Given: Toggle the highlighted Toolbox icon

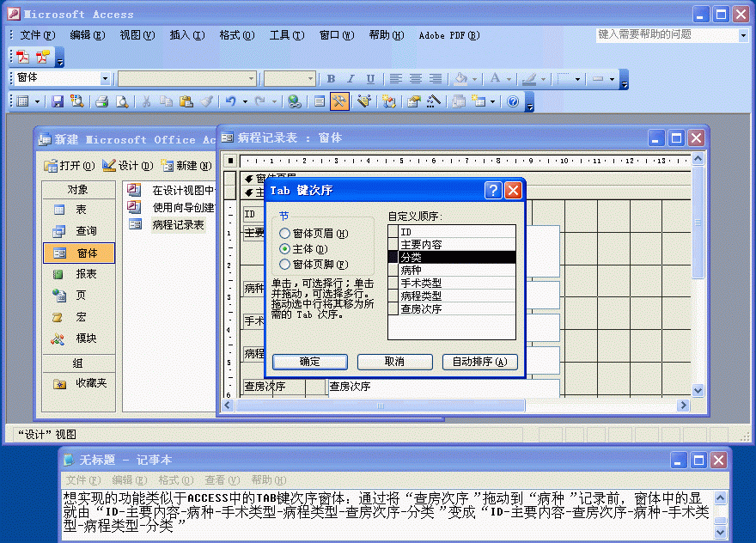Looking at the screenshot, I should [x=339, y=101].
